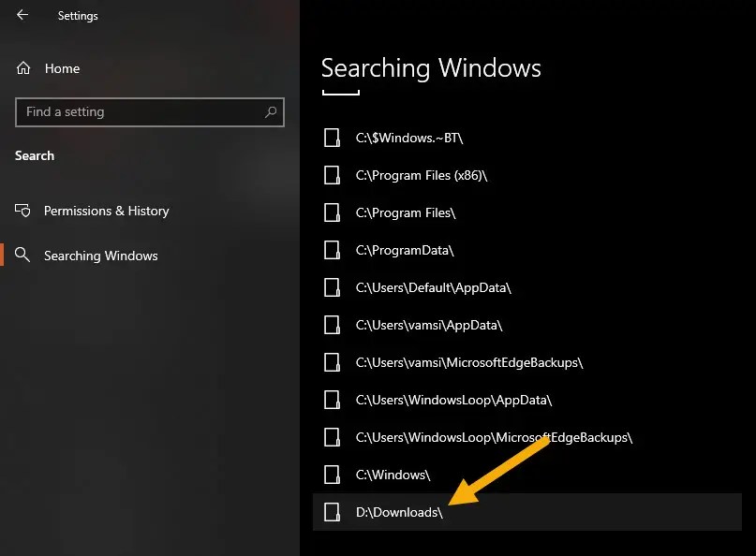Select the D:\Downloads\ excluded folder
The width and height of the screenshot is (756, 556).
point(400,512)
